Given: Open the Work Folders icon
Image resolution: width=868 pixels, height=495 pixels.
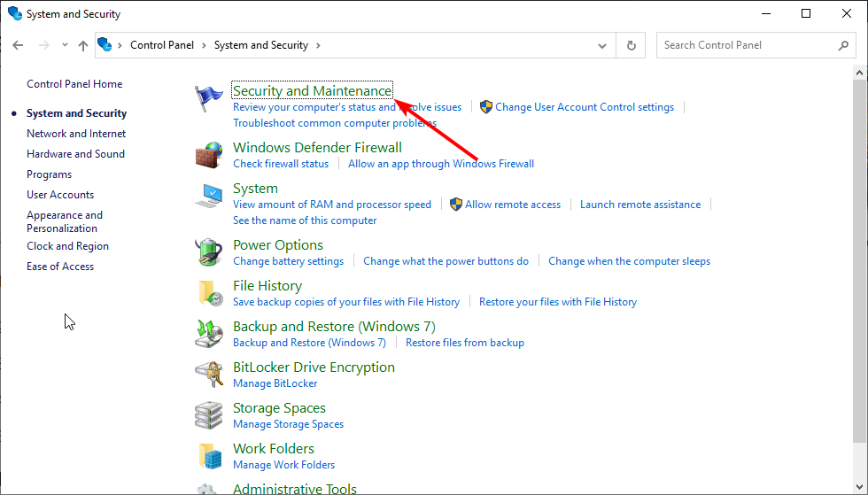Looking at the screenshot, I should [x=210, y=456].
